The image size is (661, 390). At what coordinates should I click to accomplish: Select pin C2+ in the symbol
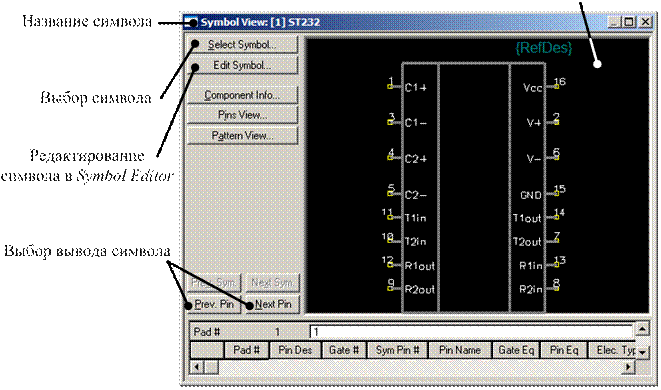(416, 159)
